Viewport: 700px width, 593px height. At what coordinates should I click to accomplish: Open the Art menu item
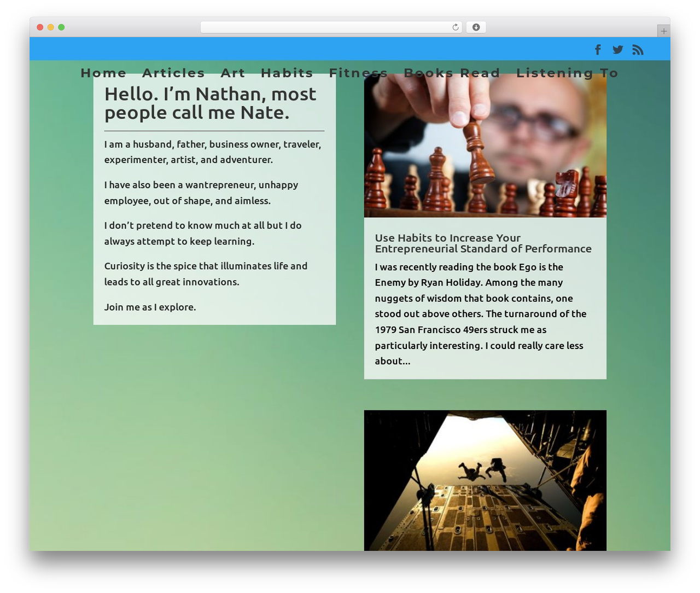[x=233, y=73]
